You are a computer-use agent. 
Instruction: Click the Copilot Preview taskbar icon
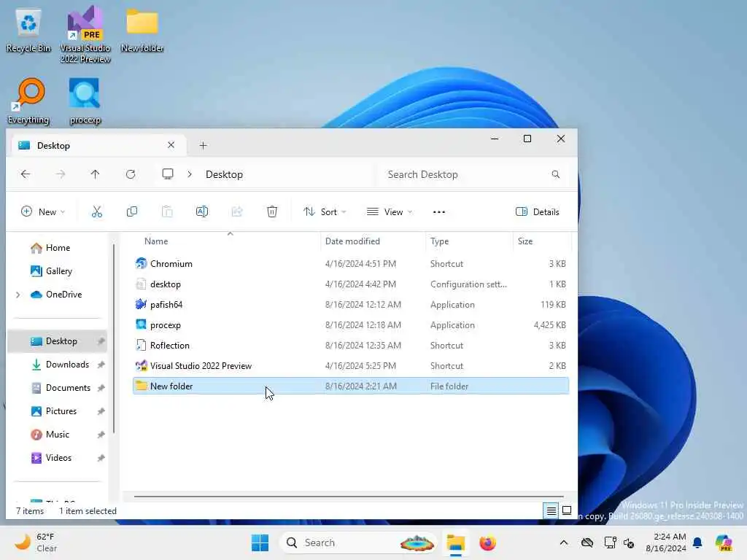click(x=724, y=542)
